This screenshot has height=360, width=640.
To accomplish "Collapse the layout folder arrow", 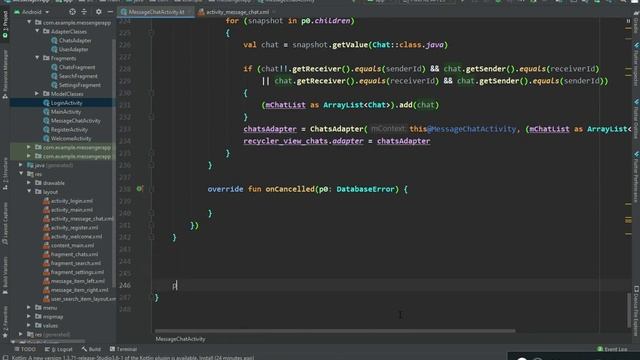I will click(x=29, y=191).
